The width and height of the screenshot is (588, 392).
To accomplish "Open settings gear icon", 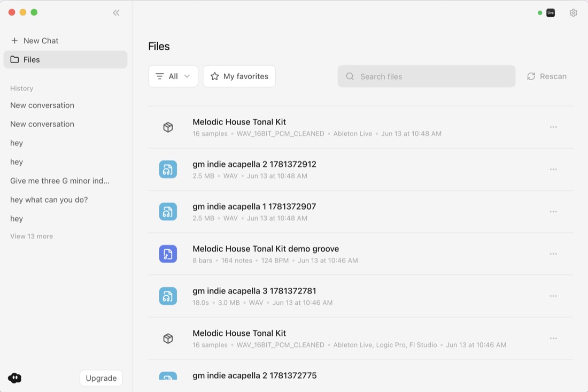I will click(x=573, y=13).
